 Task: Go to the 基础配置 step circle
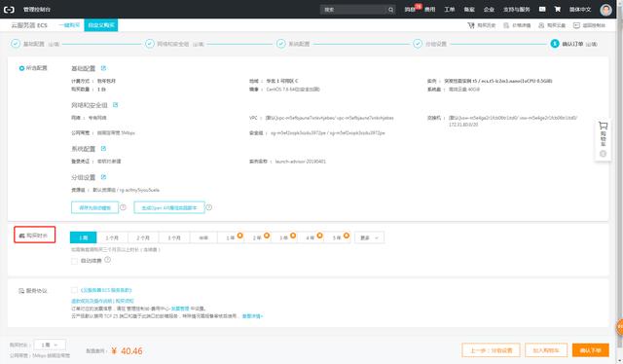[16, 44]
